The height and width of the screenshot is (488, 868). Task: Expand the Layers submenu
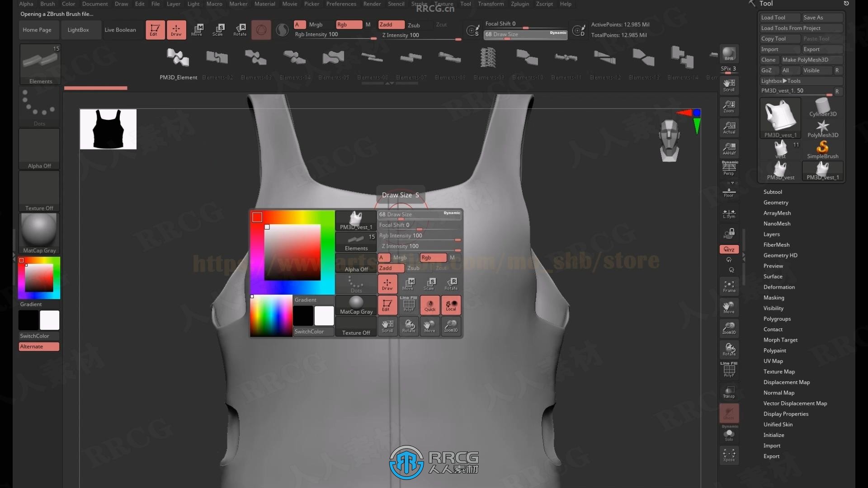771,234
